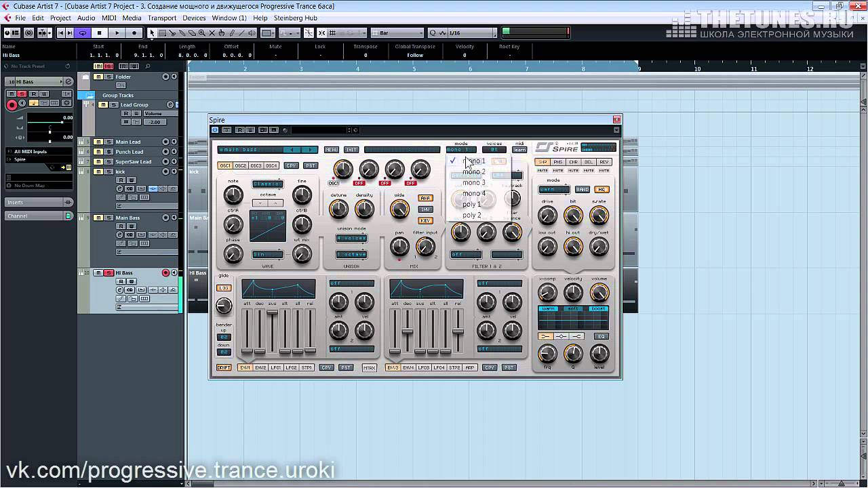The height and width of the screenshot is (488, 868).
Task: Select the Split scissors tool
Action: [173, 33]
